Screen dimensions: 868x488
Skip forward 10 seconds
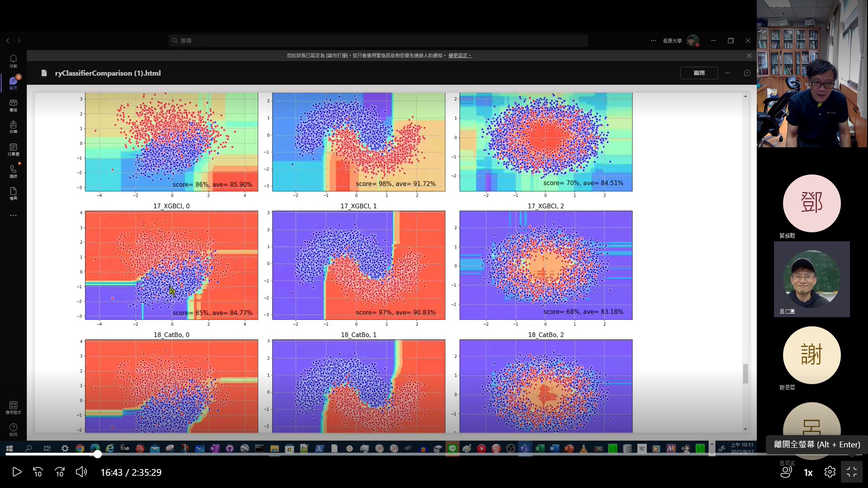[x=60, y=472]
